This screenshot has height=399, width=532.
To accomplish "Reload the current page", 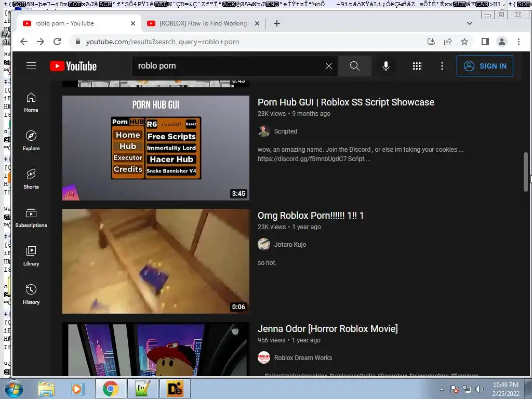I will pyautogui.click(x=57, y=42).
